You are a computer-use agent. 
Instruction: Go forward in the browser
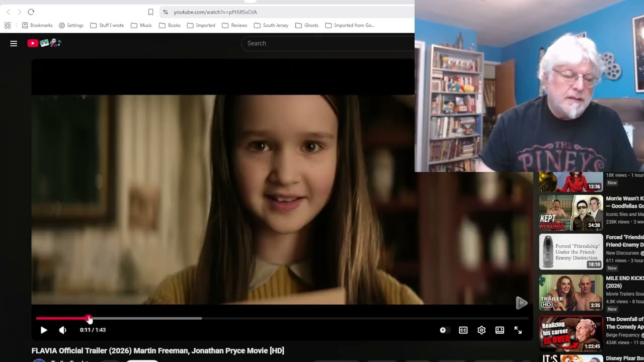click(19, 12)
